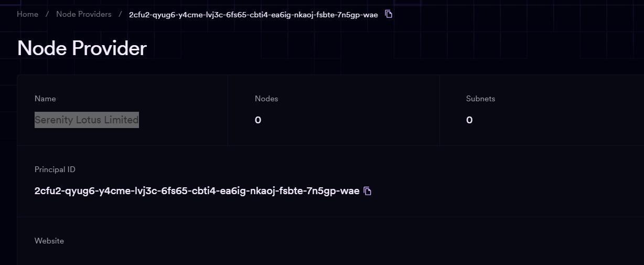Click the Principal ID field label
The height and width of the screenshot is (265, 644).
coord(55,169)
